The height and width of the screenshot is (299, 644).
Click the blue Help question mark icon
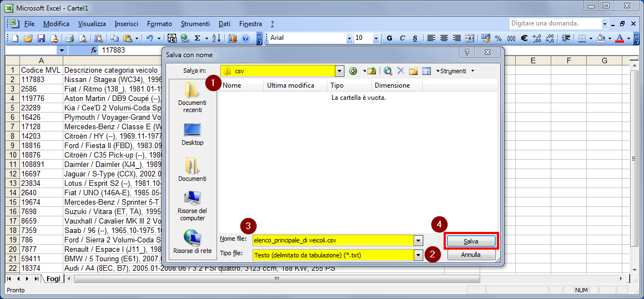click(245, 38)
